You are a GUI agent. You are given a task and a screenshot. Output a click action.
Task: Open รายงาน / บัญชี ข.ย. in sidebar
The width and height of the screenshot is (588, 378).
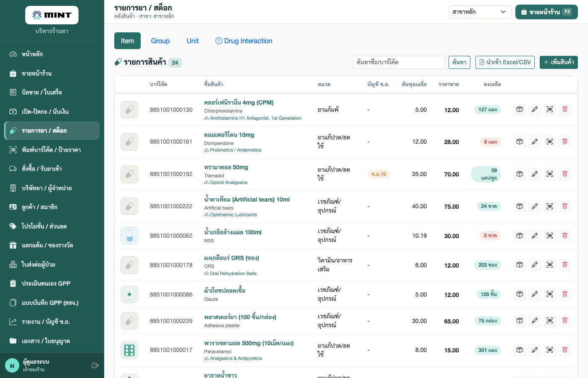pos(52,322)
